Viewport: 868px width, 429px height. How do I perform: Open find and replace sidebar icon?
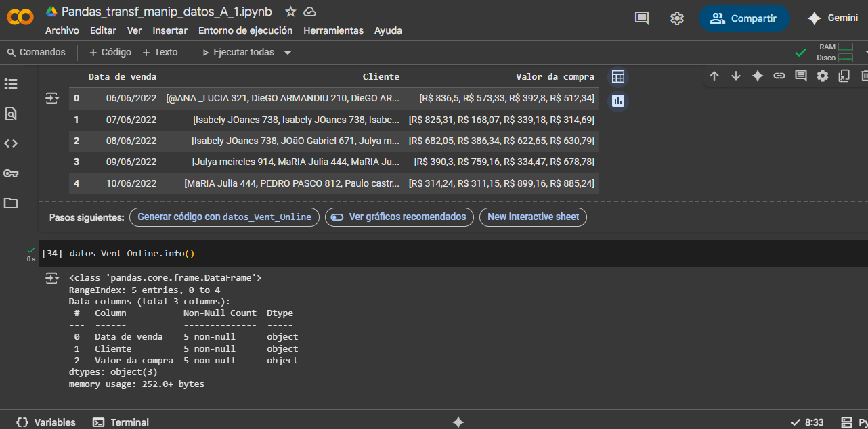coord(11,114)
